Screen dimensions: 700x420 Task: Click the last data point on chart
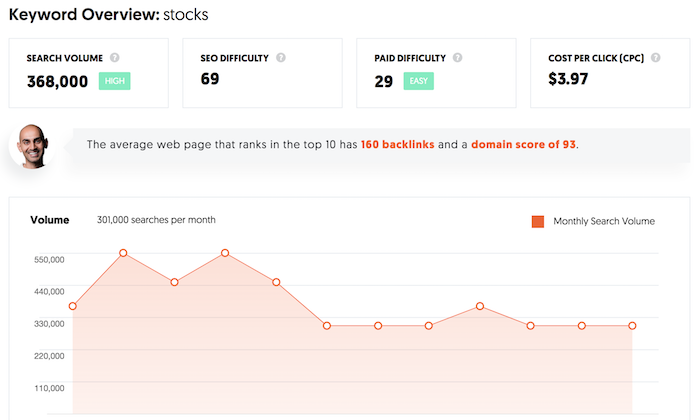tap(632, 326)
